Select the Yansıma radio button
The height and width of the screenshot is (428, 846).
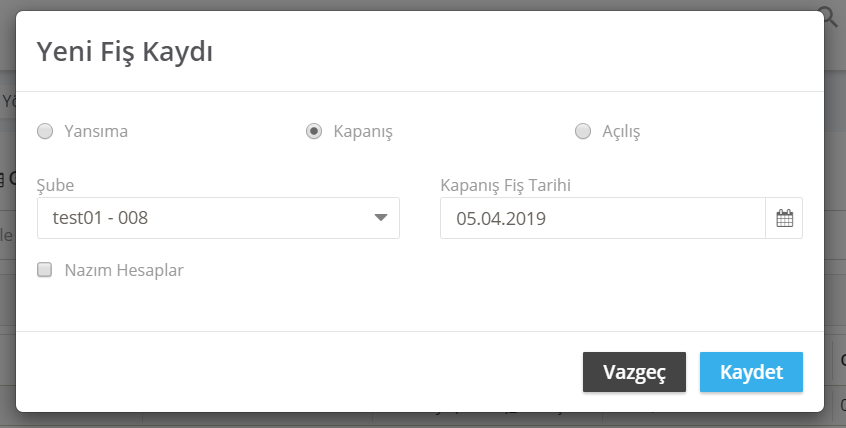[x=45, y=131]
